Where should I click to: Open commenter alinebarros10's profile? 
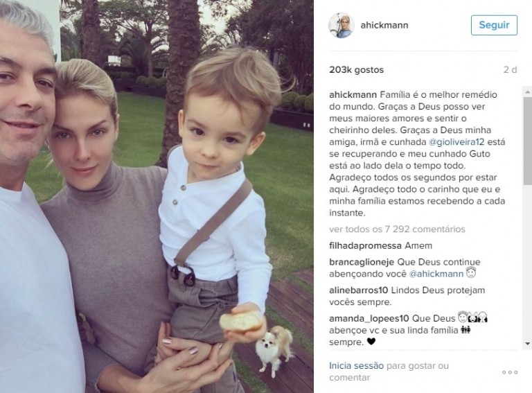359,290
